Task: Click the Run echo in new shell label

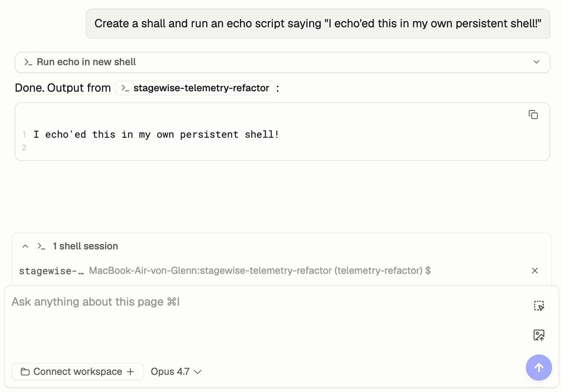Action: 86,62
